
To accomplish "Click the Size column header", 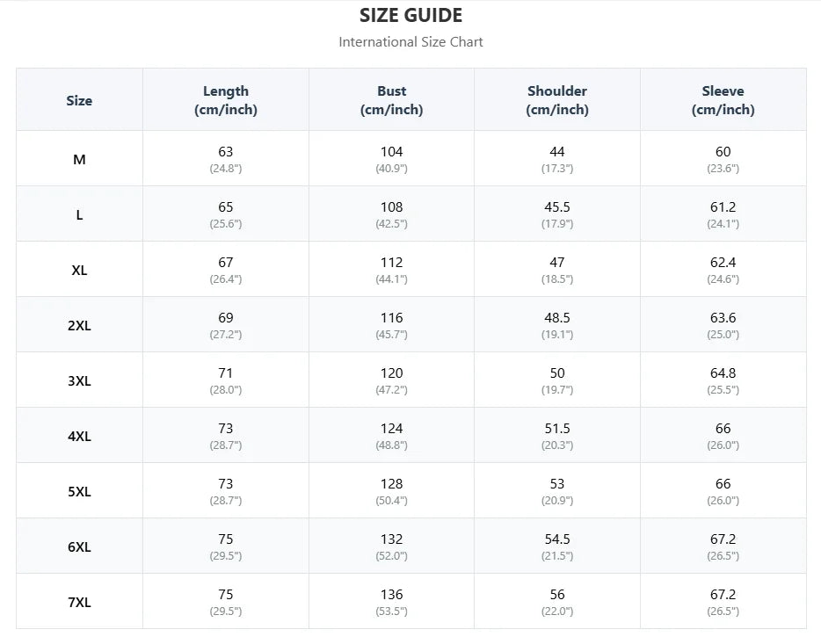I will click(x=79, y=100).
